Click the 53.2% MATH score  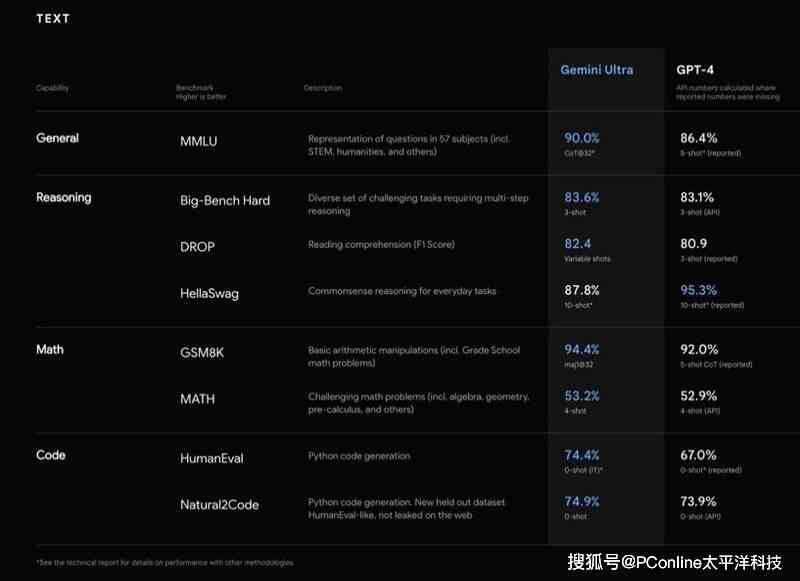[x=582, y=396]
